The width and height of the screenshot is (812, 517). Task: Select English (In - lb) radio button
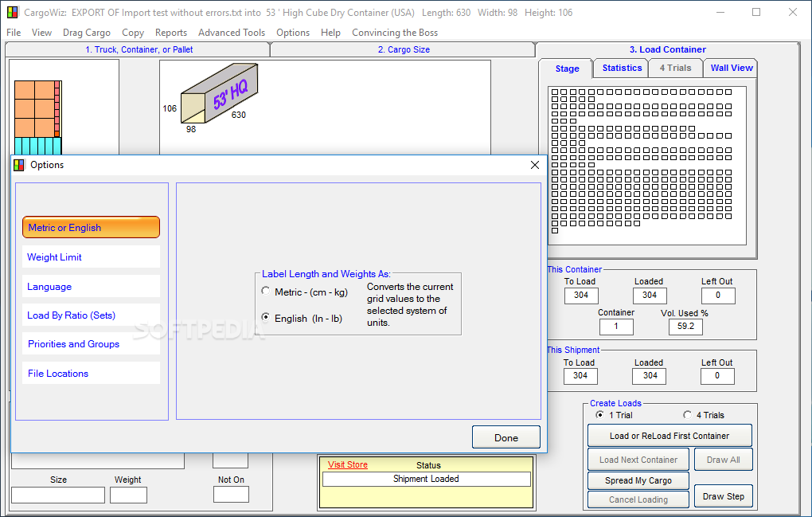point(266,317)
